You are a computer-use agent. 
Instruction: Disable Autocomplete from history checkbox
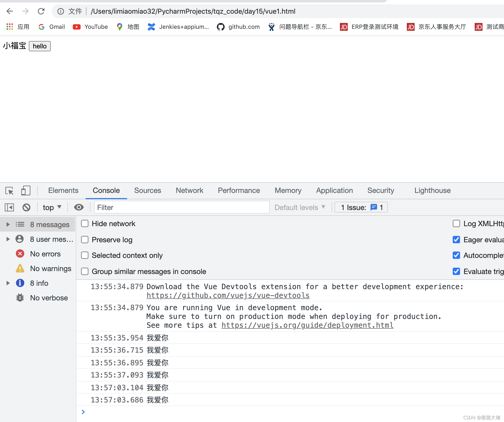coord(456,255)
